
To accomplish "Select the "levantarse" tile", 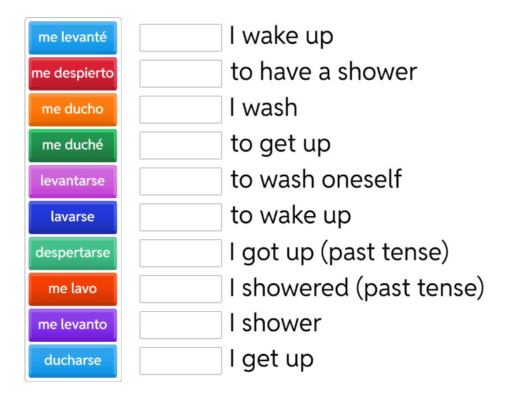I will (x=72, y=182).
